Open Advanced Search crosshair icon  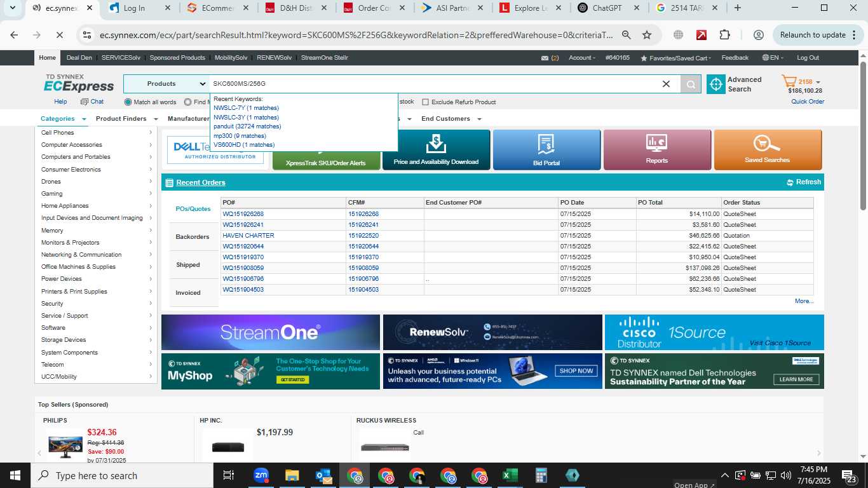click(x=715, y=84)
